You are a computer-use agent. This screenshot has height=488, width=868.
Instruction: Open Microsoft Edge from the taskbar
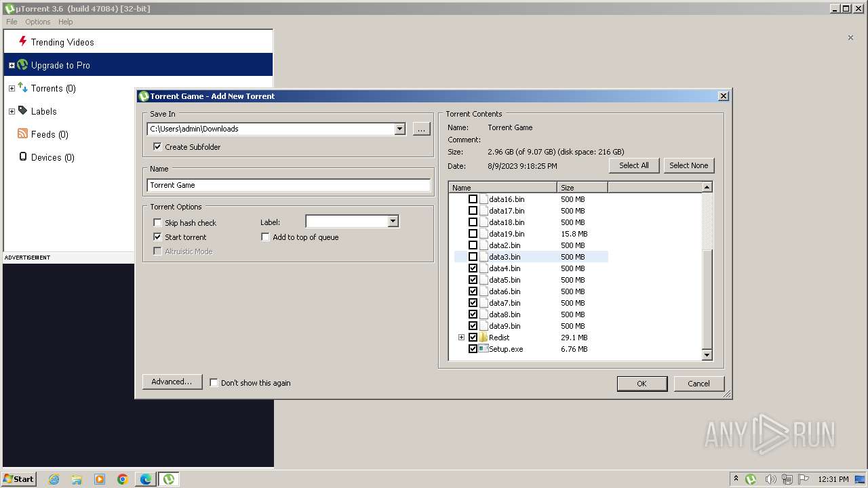[146, 479]
